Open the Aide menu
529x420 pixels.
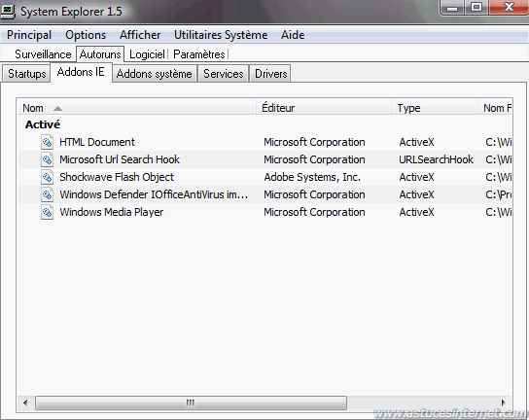pyautogui.click(x=293, y=35)
